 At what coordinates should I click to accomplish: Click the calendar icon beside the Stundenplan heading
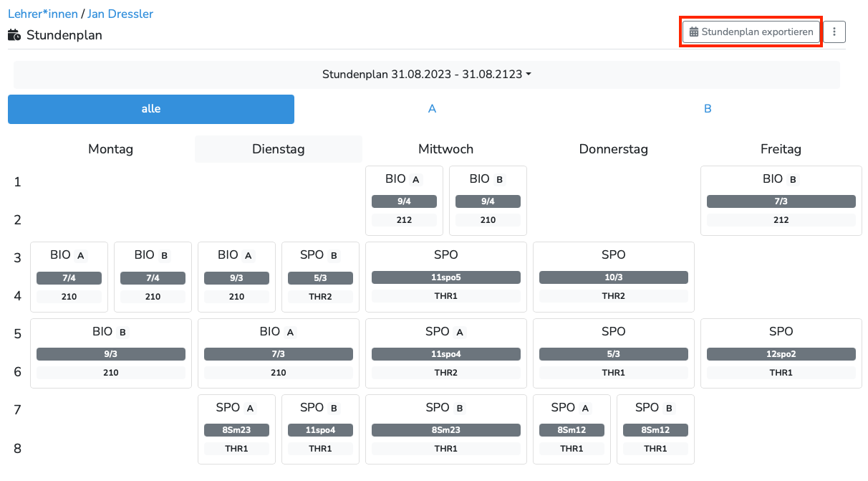(x=14, y=35)
